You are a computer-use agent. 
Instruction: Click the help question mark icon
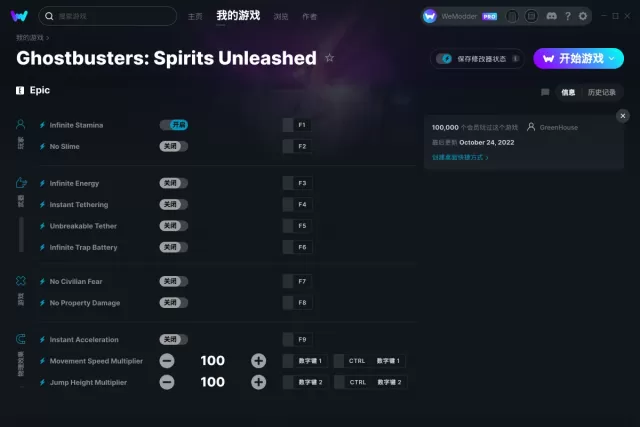pyautogui.click(x=566, y=17)
